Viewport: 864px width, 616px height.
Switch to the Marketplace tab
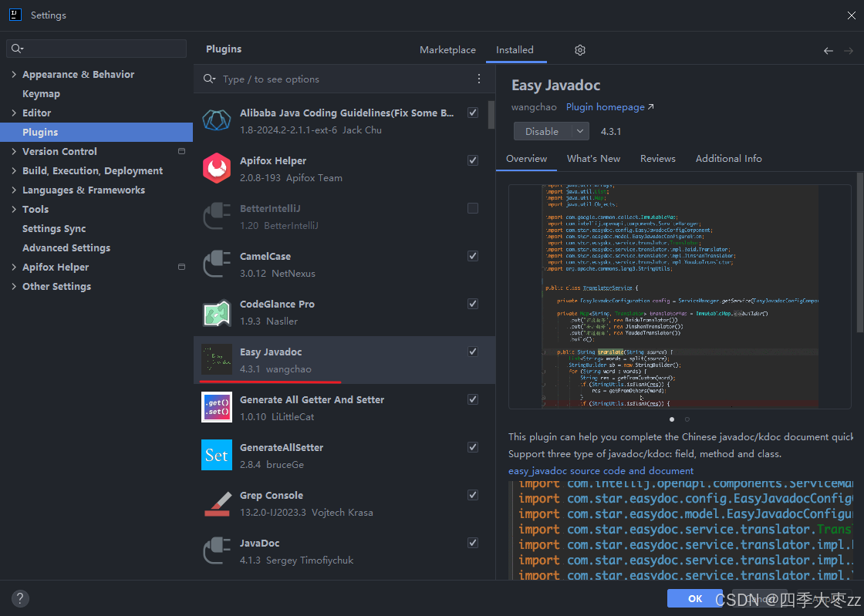[447, 50]
